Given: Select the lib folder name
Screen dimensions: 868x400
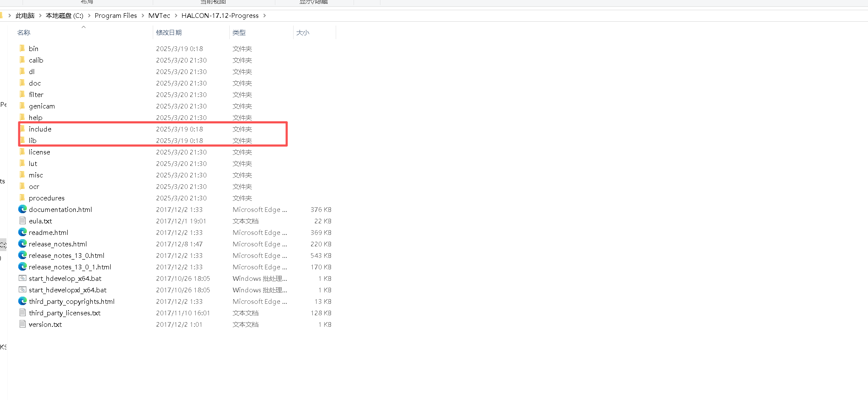Looking at the screenshot, I should pos(33,140).
